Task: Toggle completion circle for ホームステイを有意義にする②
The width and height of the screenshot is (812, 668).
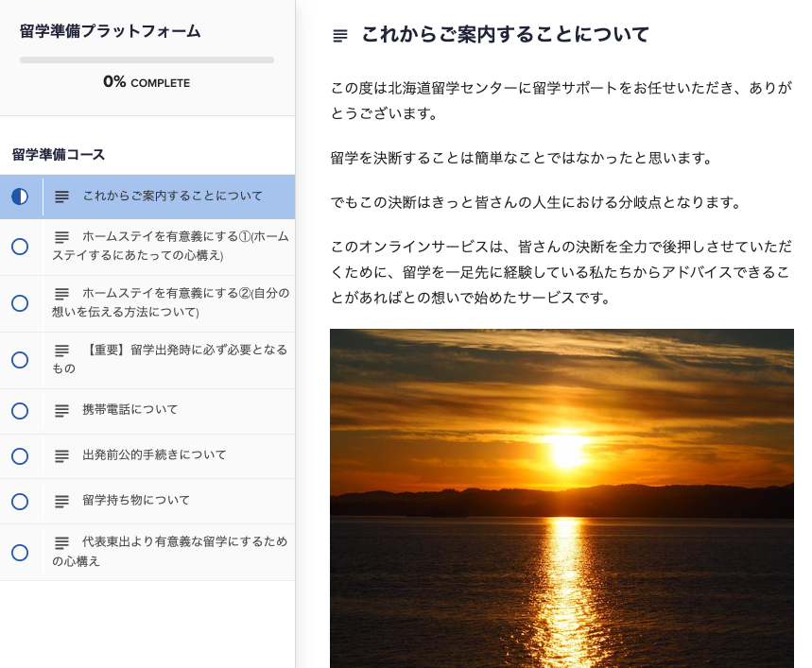Action: (x=20, y=303)
